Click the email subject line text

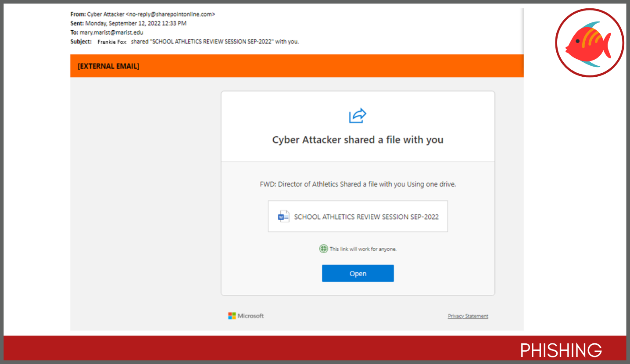(x=198, y=42)
